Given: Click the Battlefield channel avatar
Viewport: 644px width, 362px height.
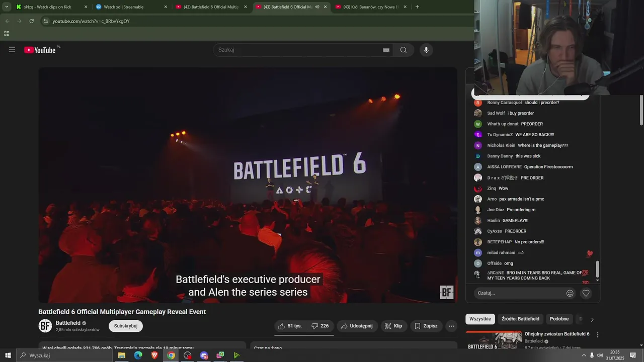Looking at the screenshot, I should [45, 326].
